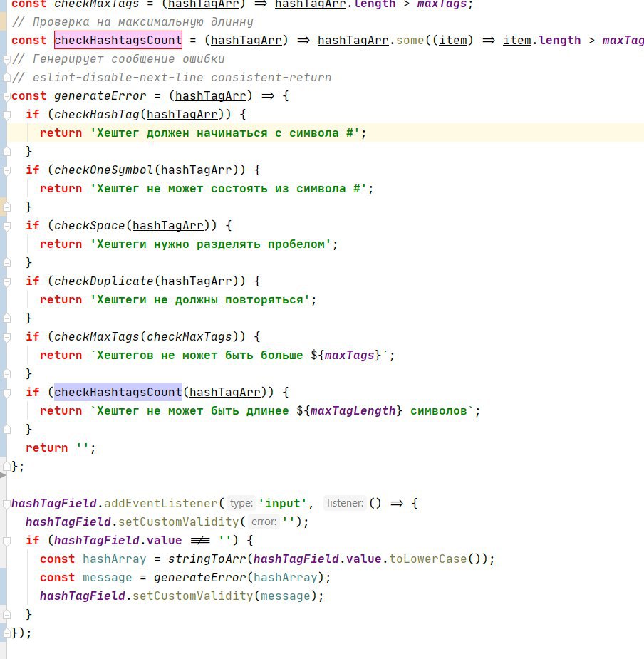Click checkHashtagsCount call in the if statement

[x=118, y=392]
